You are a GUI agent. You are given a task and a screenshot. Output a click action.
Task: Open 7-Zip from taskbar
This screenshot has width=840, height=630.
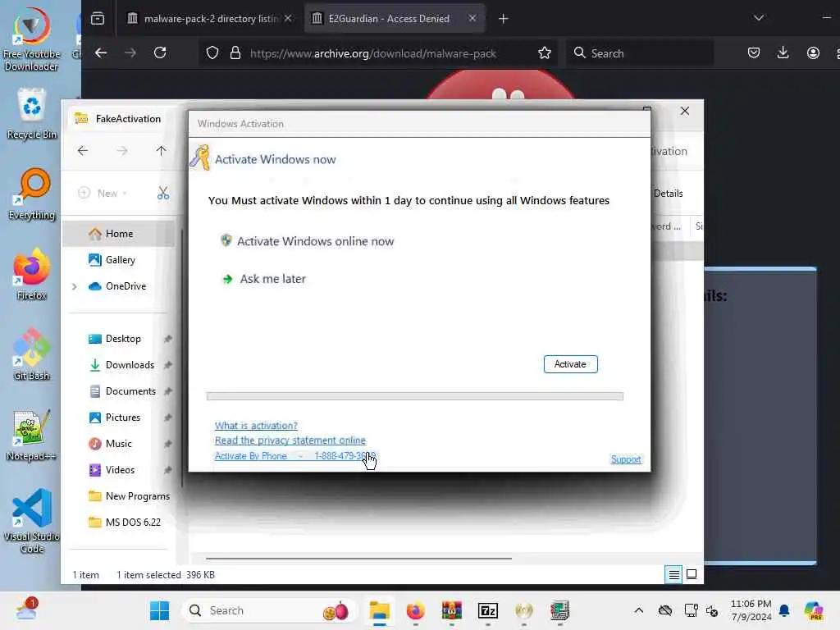(x=487, y=610)
